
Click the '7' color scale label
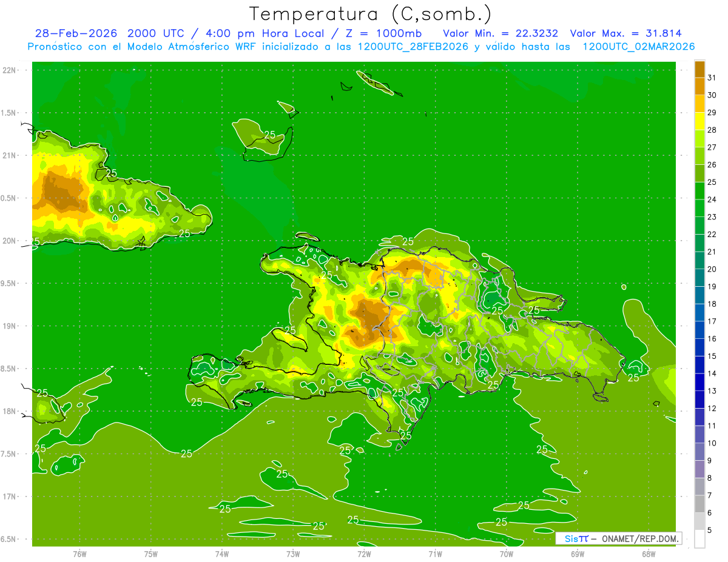click(710, 496)
